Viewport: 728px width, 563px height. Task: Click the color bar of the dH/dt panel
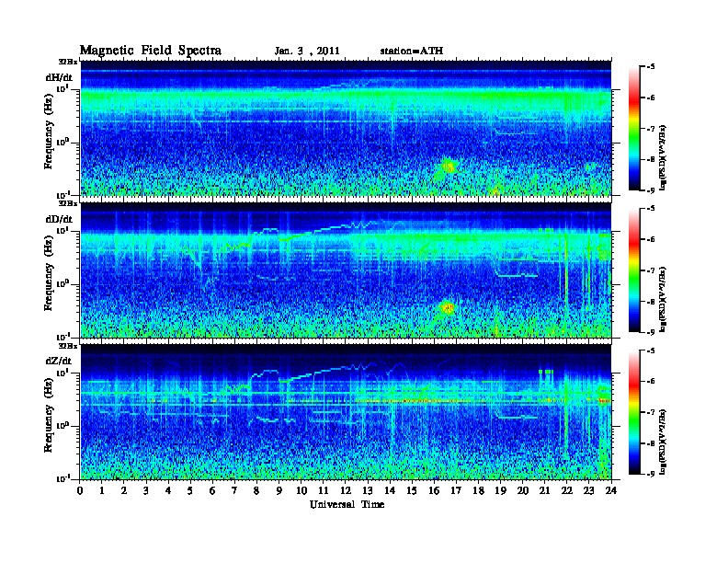tap(633, 128)
